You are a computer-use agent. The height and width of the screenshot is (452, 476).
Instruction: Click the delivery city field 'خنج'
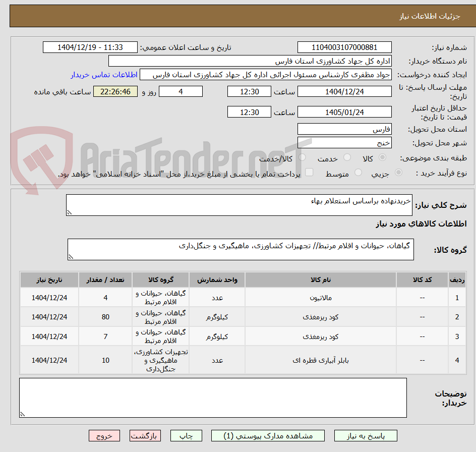(344, 143)
